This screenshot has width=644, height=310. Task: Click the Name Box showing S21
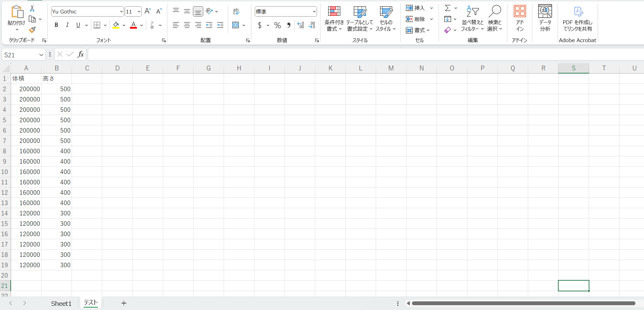point(20,55)
